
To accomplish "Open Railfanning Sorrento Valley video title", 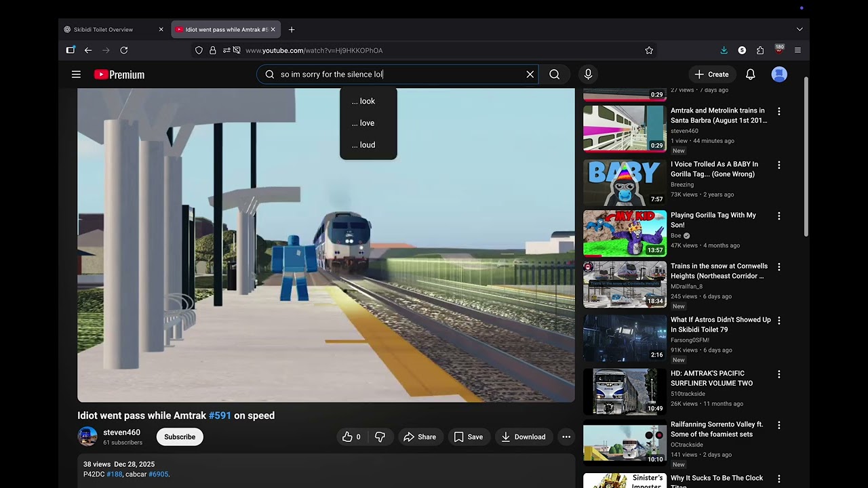I will click(717, 430).
